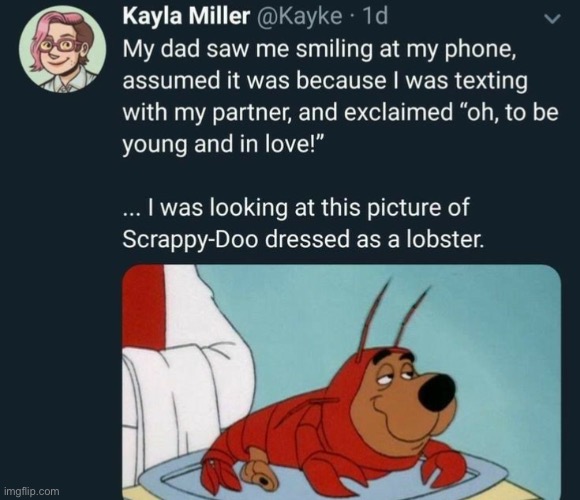Click the Kayla Miller display name

pos(186,16)
